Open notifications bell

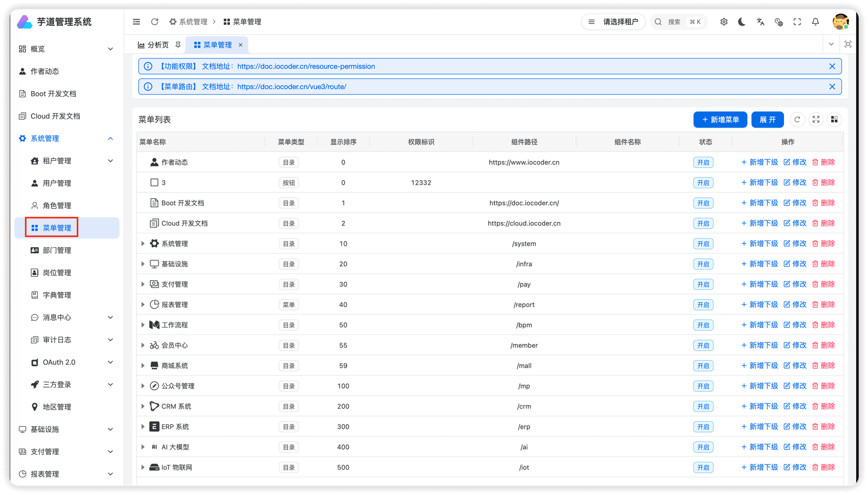[815, 22]
